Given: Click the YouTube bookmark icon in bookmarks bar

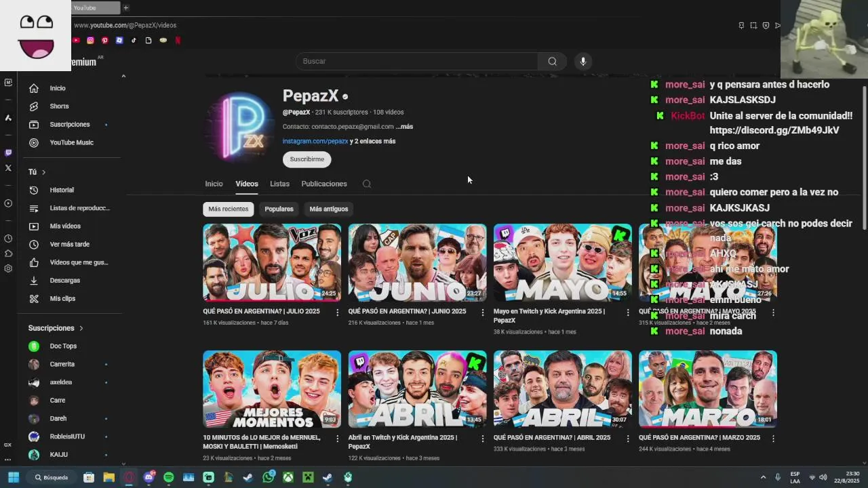Looking at the screenshot, I should point(76,41).
